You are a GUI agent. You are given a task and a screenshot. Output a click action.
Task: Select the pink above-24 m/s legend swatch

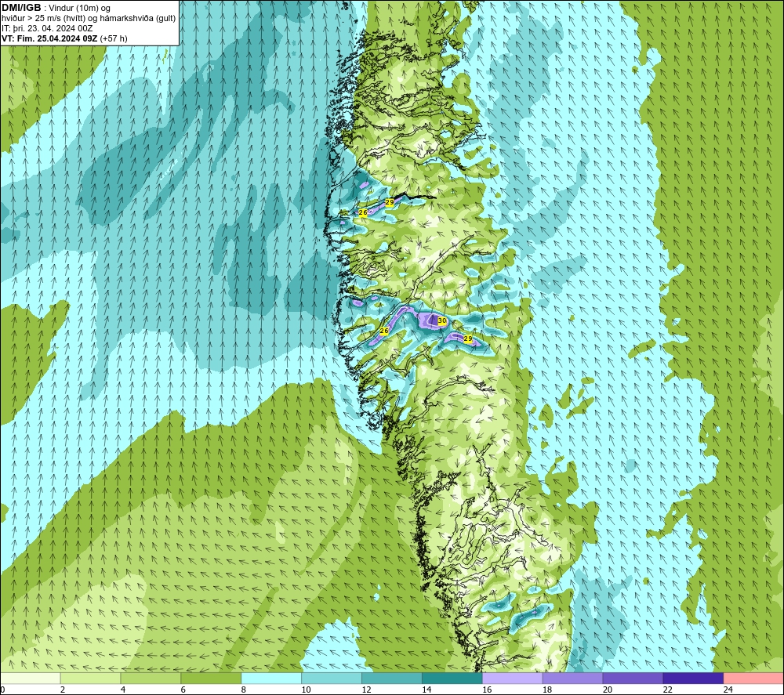click(753, 679)
